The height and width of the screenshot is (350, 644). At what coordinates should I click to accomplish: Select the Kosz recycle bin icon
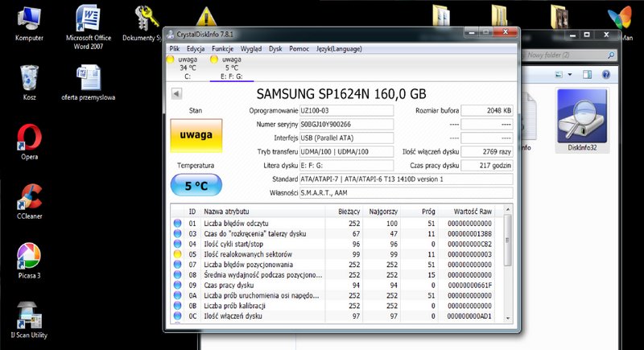[29, 83]
